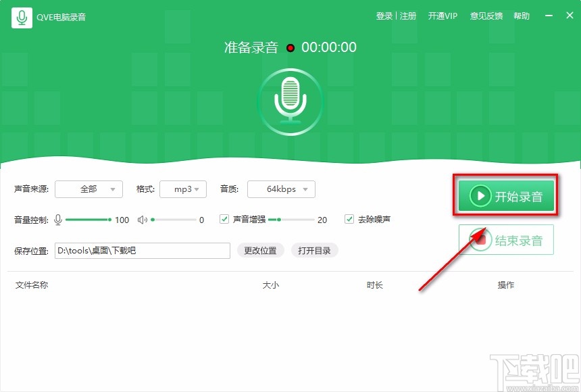Click the 更改位置 button
Image resolution: width=581 pixels, height=392 pixels.
(x=260, y=250)
